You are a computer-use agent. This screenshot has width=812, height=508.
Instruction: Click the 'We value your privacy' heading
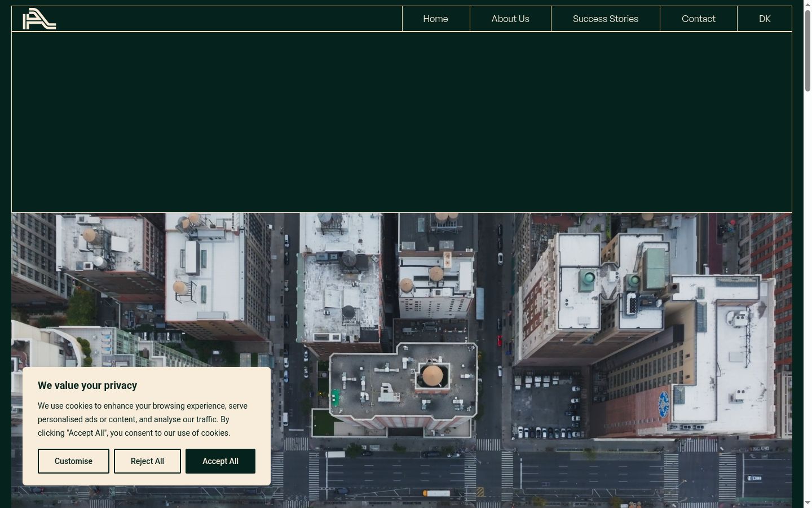click(87, 386)
